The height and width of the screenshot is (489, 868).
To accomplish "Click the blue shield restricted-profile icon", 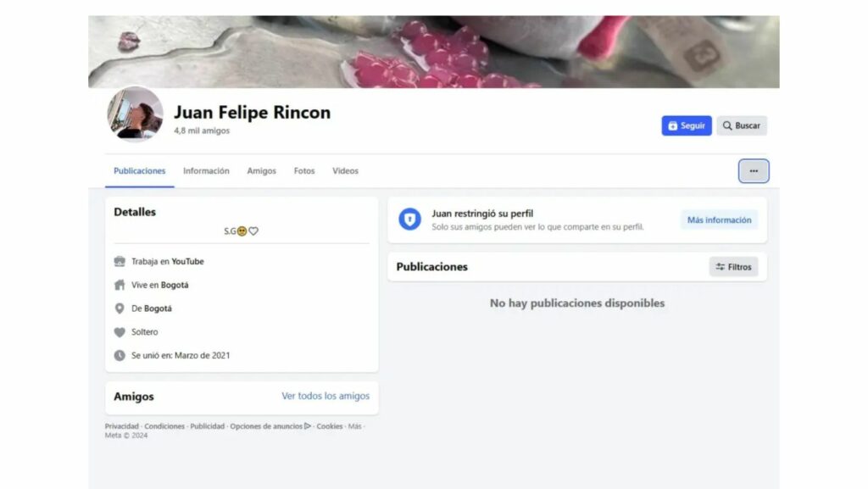I will click(409, 219).
